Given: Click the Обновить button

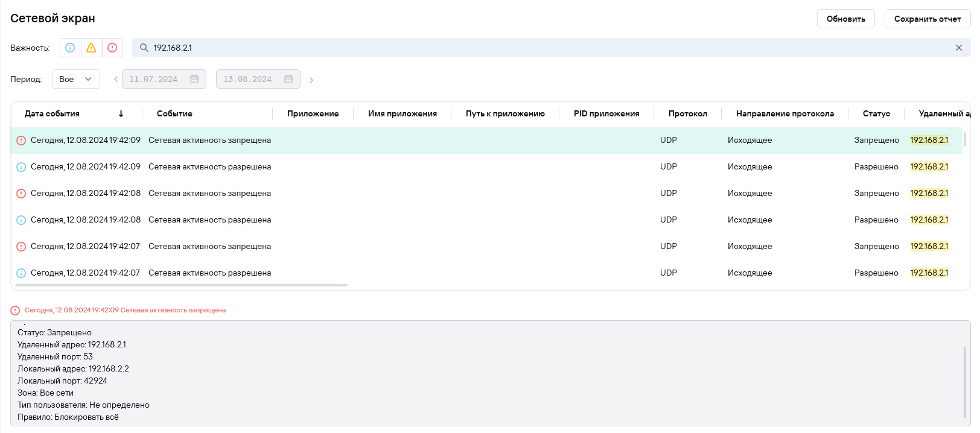Looking at the screenshot, I should [845, 19].
